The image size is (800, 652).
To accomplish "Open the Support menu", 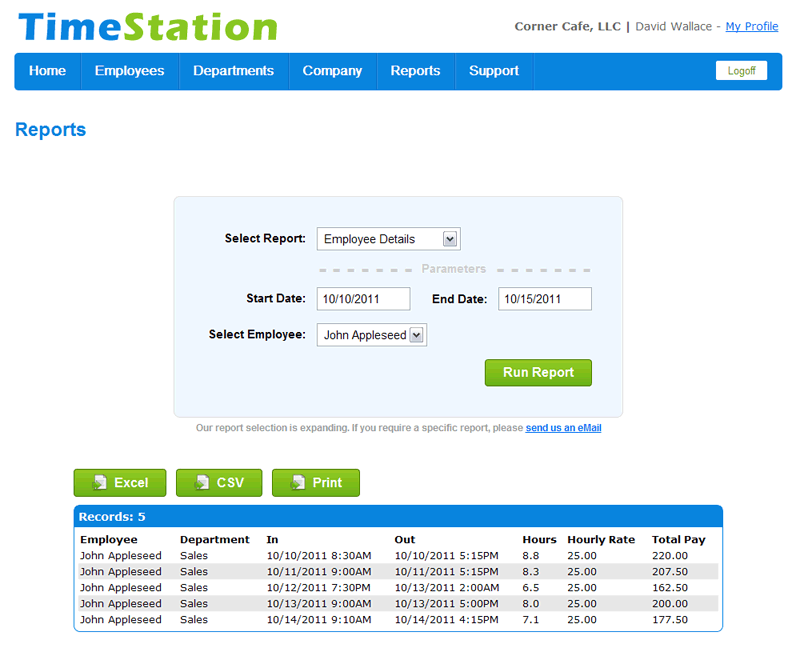I will click(x=494, y=71).
